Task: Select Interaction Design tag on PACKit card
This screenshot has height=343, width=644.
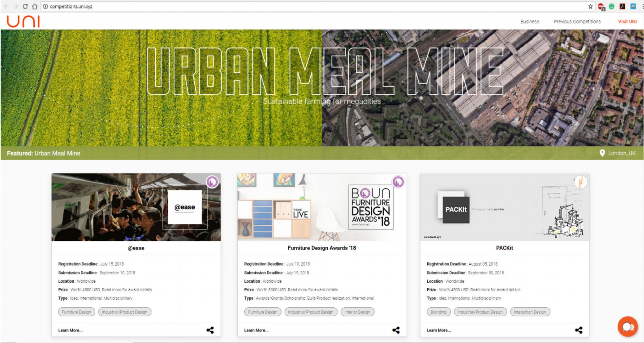Action: 530,312
